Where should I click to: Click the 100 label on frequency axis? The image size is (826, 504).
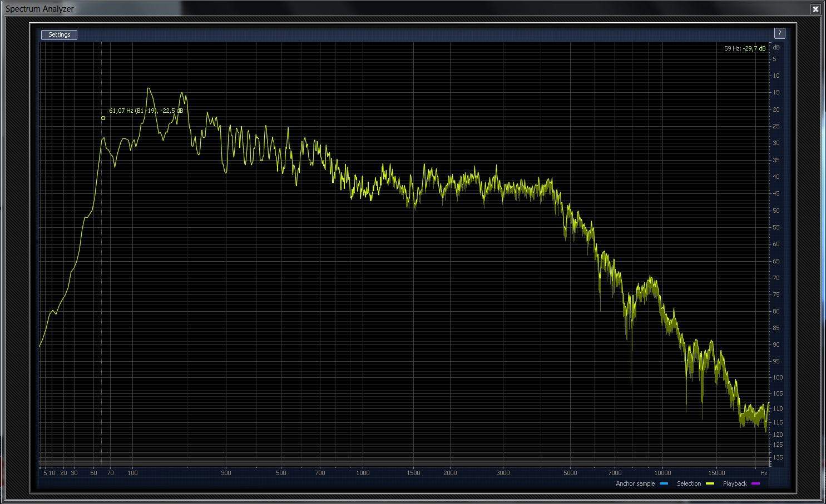tap(132, 473)
